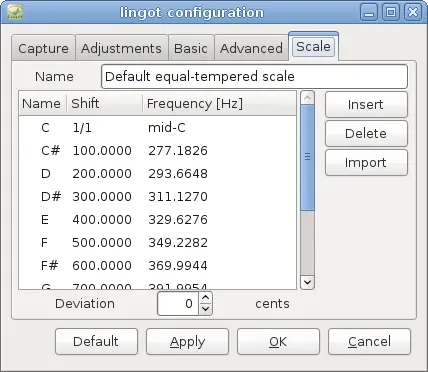Click scrollbar up arrow in scale list

pos(307,98)
